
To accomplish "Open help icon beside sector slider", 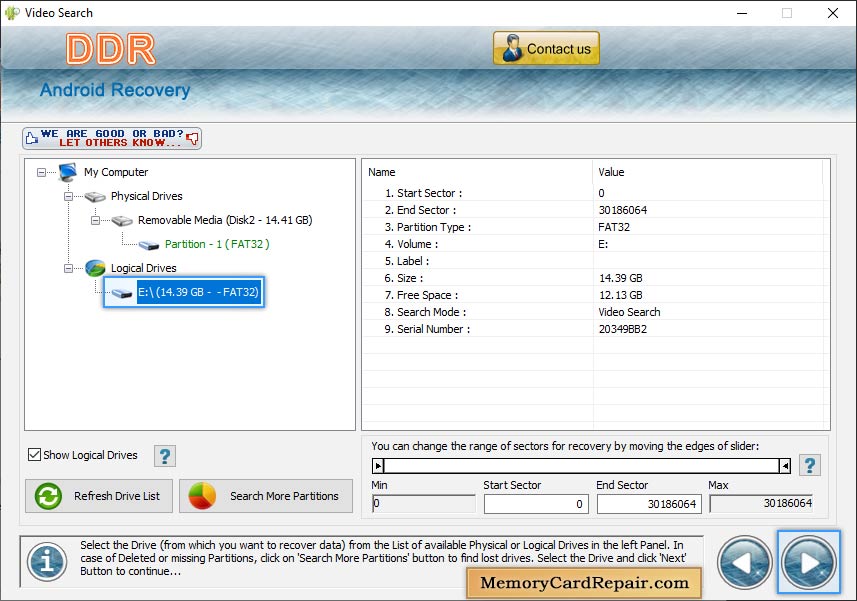I will click(x=810, y=466).
